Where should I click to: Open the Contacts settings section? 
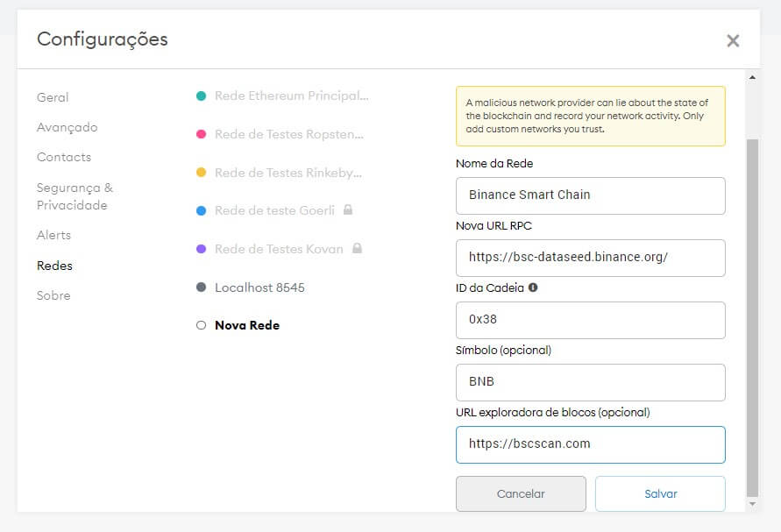point(64,157)
